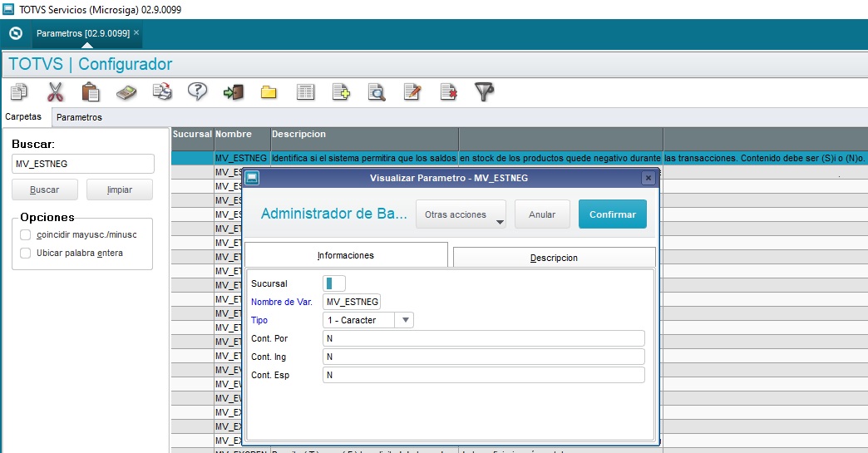Click the Buscar search input field
Image resolution: width=868 pixels, height=453 pixels.
point(82,164)
